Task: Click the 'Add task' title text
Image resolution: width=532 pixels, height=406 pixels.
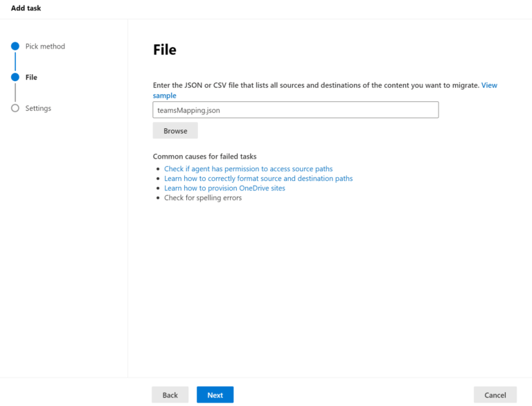Action: point(26,8)
